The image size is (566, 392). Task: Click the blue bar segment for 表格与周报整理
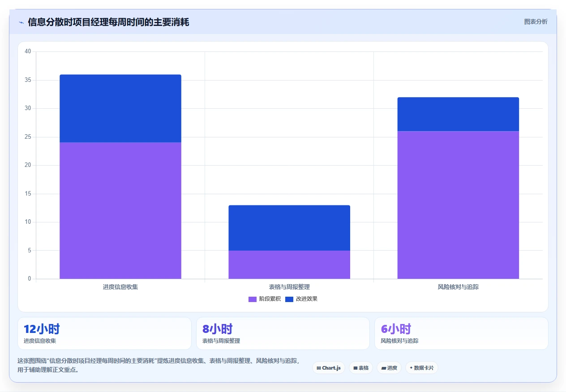click(x=289, y=228)
